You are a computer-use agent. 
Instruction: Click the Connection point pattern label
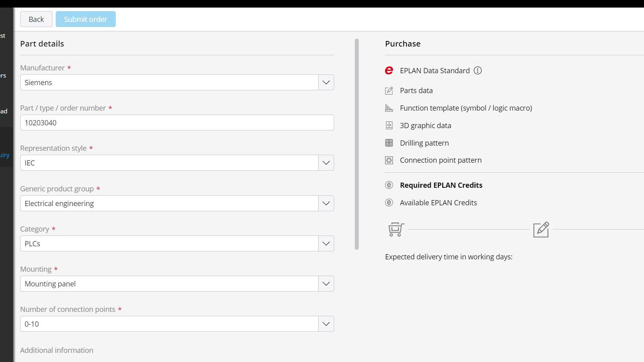440,160
